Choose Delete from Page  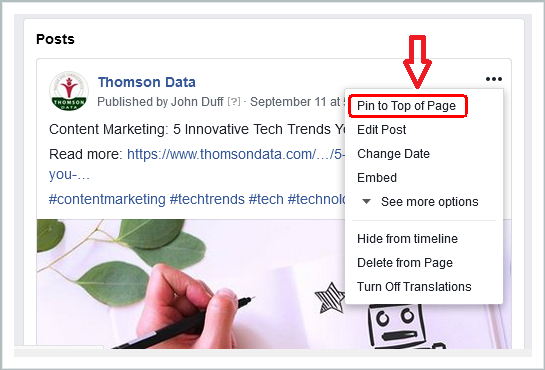click(x=405, y=263)
